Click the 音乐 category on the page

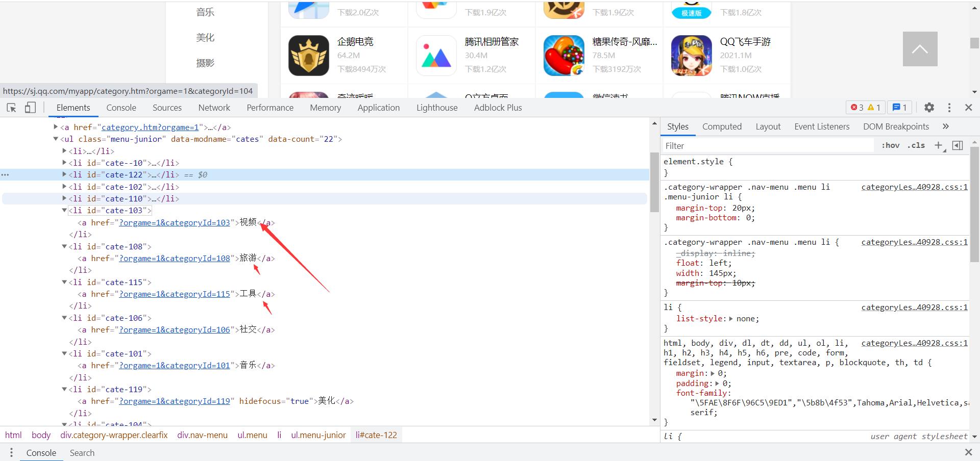tap(205, 12)
